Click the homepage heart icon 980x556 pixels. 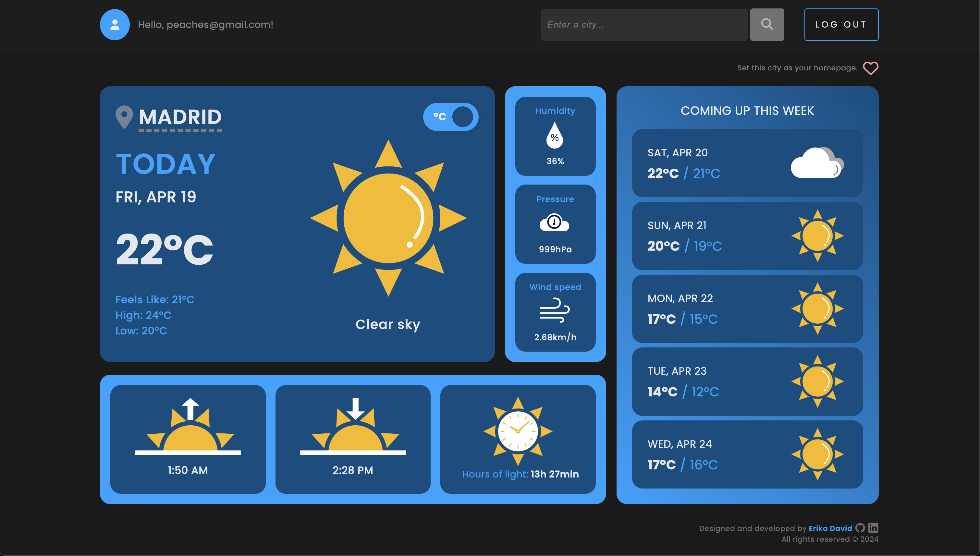tap(871, 68)
